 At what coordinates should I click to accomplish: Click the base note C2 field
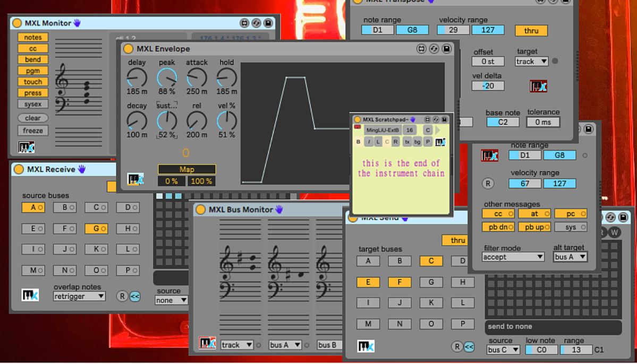[x=503, y=122]
